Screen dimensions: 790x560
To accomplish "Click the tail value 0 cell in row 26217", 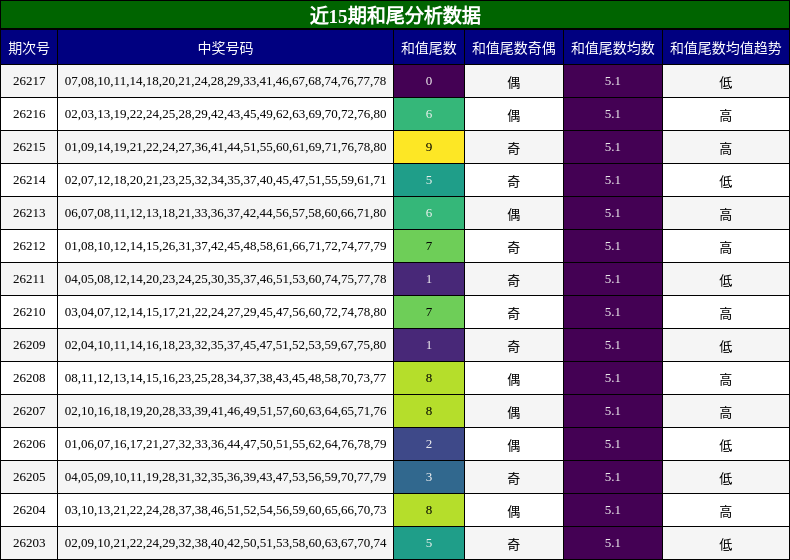I will [429, 81].
